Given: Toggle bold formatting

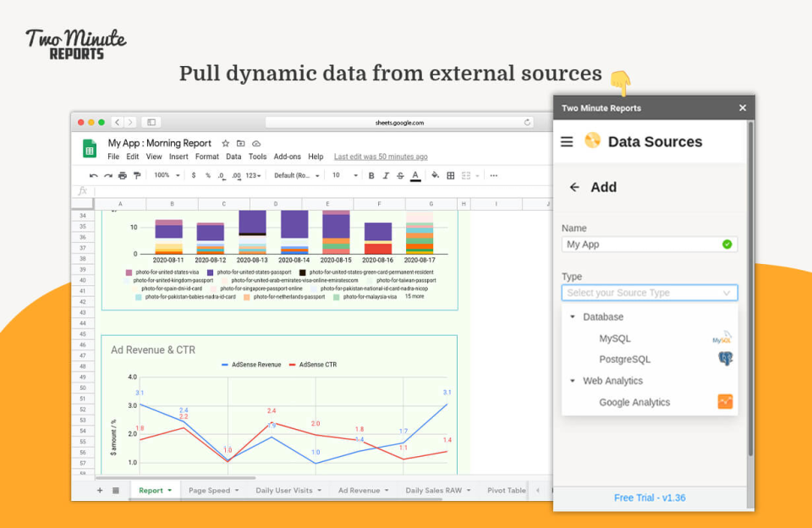Looking at the screenshot, I should tap(371, 176).
